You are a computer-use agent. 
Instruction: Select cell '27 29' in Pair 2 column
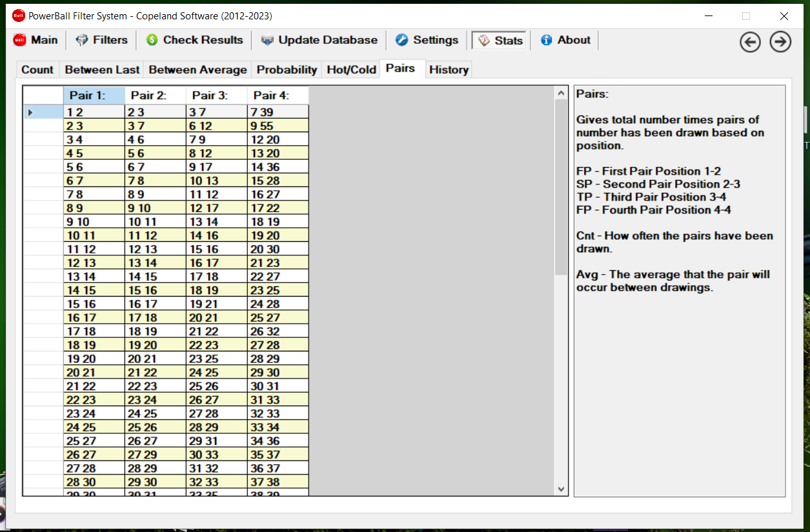[x=156, y=455]
